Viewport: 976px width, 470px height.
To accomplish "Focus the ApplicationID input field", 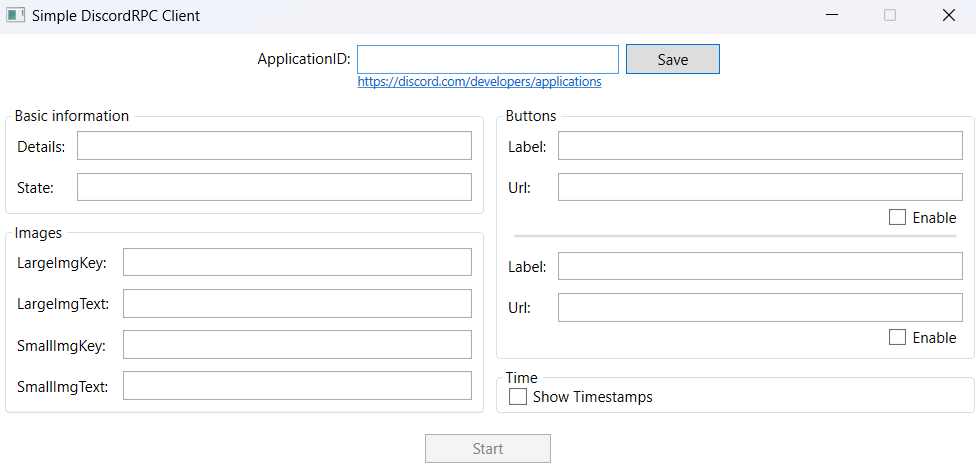I will coord(488,59).
